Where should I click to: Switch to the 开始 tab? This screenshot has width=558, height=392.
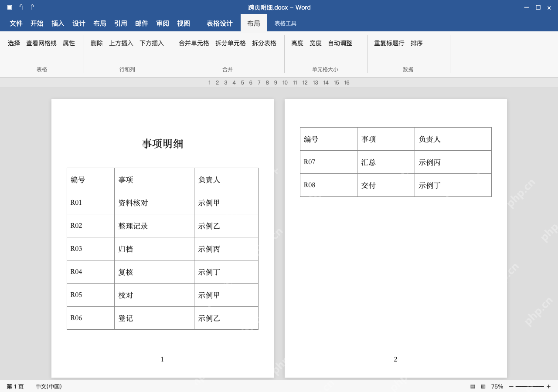pos(37,24)
